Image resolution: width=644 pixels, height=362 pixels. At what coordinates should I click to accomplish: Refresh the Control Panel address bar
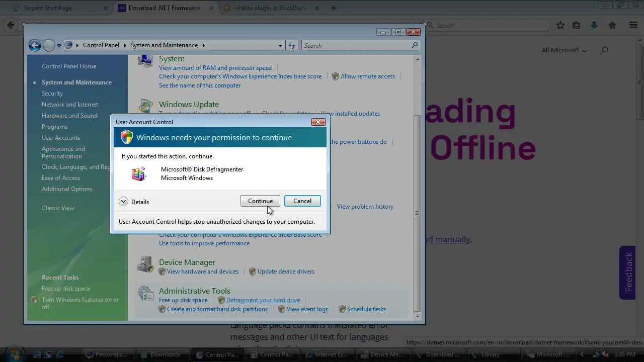tap(292, 45)
